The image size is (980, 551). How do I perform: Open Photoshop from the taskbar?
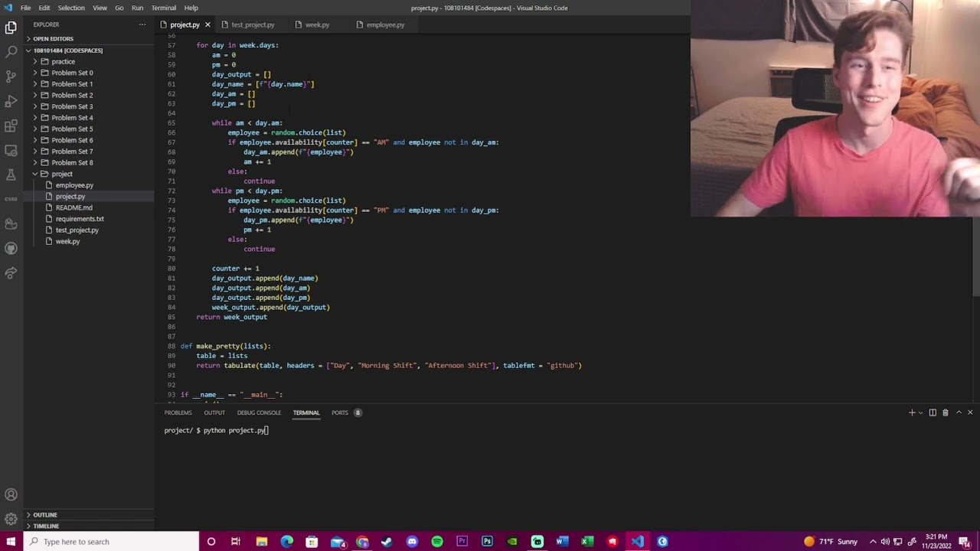tap(487, 542)
